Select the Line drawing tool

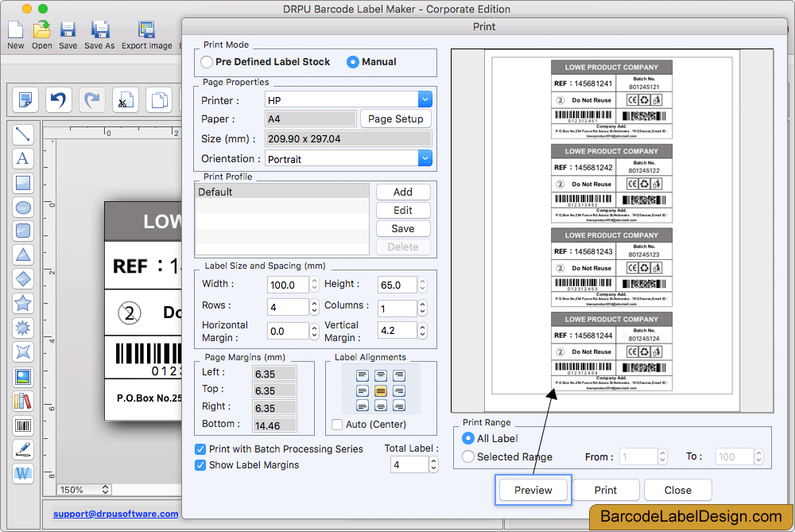(23, 134)
